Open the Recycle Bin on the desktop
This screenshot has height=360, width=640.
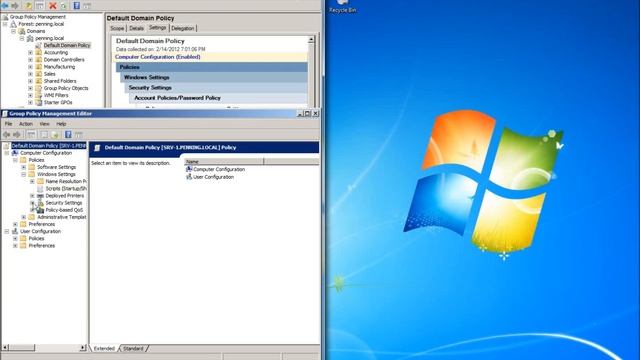343,7
